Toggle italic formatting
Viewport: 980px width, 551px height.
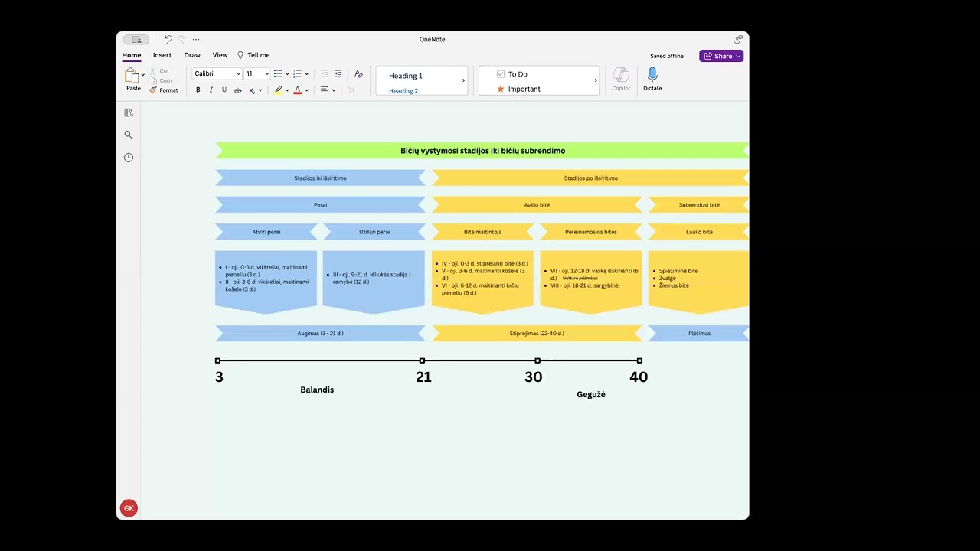pyautogui.click(x=211, y=90)
